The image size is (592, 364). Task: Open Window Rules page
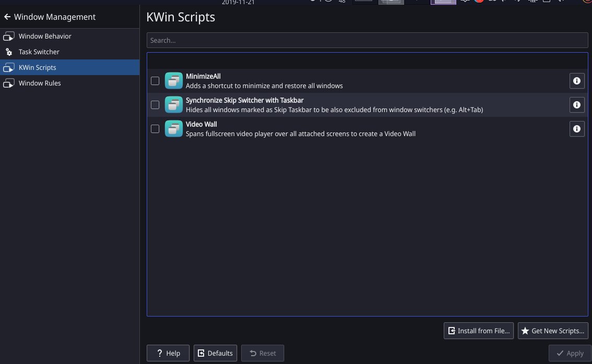(69, 83)
